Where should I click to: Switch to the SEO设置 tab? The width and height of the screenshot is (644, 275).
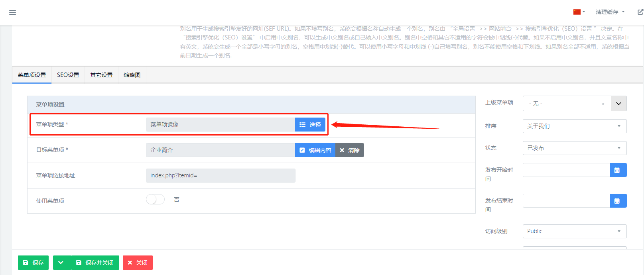[68, 75]
